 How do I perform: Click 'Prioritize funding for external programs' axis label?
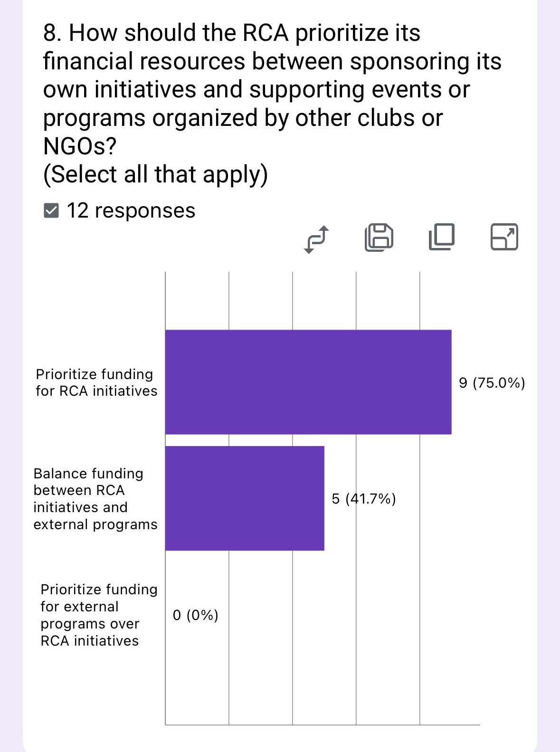click(x=98, y=615)
